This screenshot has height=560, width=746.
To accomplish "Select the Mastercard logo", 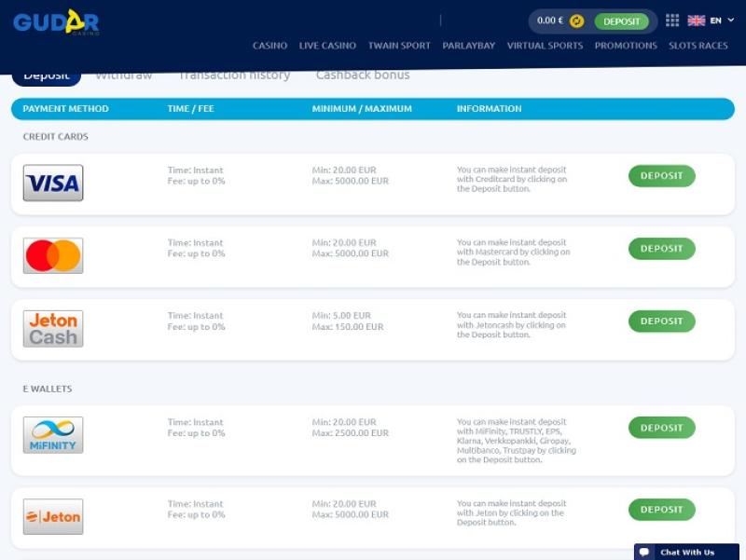I will 53,255.
